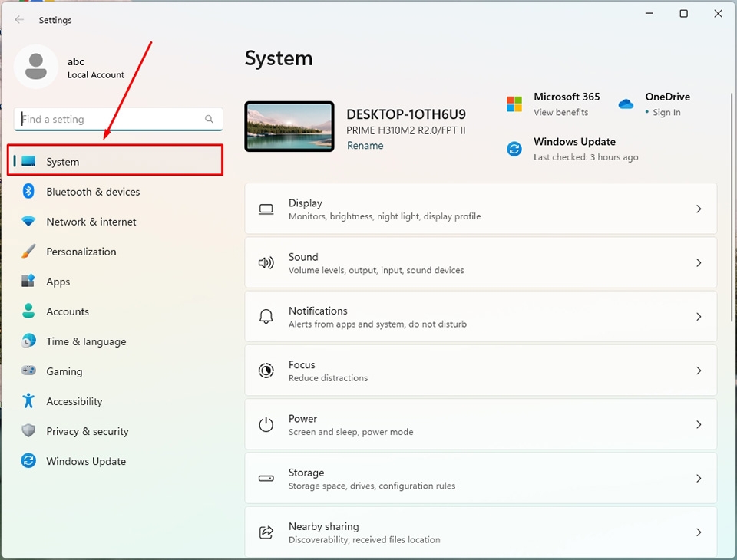
Task: Click the Accounts person icon
Action: click(28, 311)
